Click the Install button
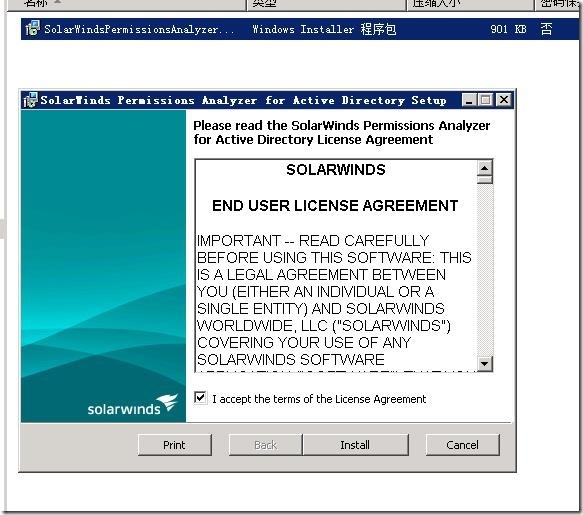This screenshot has height=515, width=583. point(355,445)
